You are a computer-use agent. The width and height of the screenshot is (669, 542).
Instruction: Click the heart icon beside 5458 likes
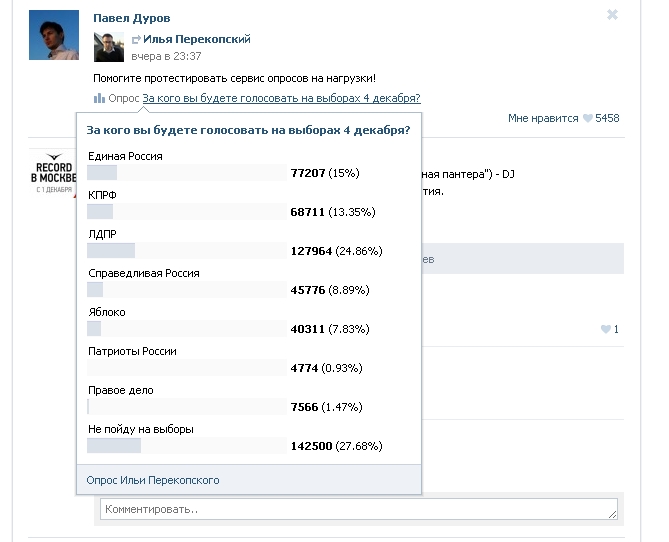588,118
